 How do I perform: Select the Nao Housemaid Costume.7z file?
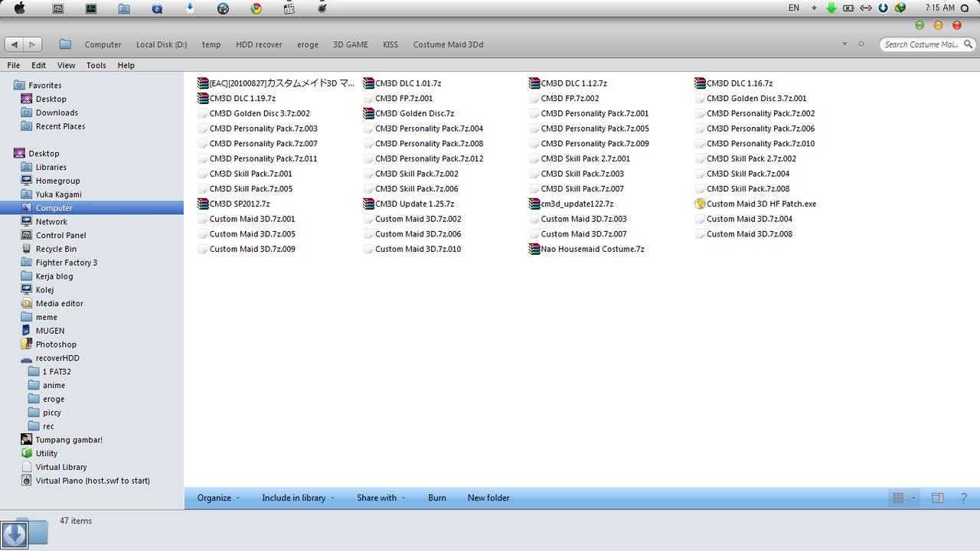click(x=592, y=249)
